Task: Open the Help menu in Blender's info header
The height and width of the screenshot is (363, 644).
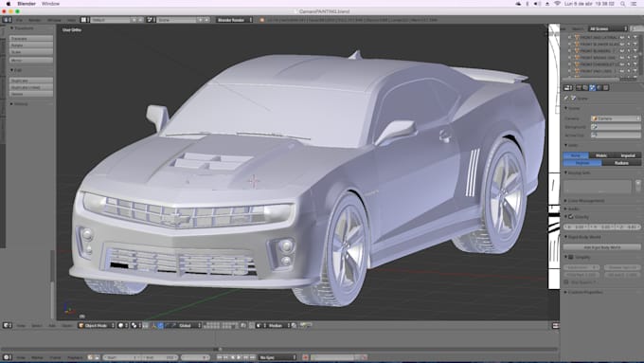Action: (71, 20)
